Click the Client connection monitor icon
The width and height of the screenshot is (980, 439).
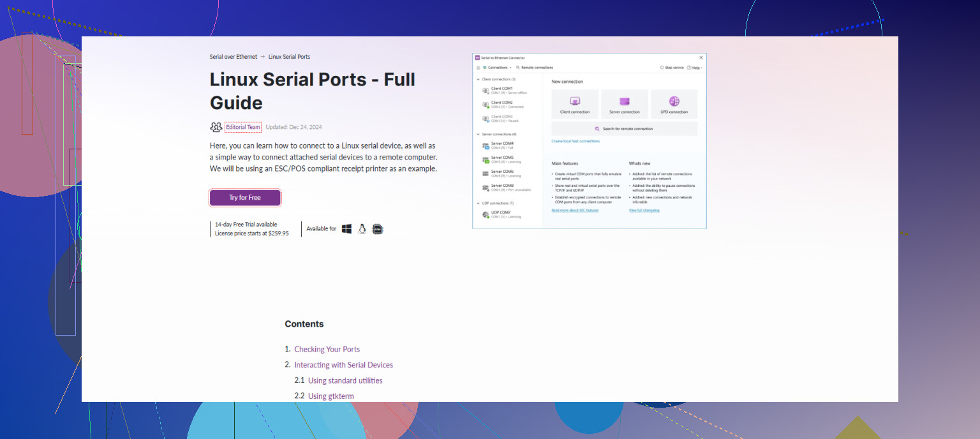(x=574, y=101)
